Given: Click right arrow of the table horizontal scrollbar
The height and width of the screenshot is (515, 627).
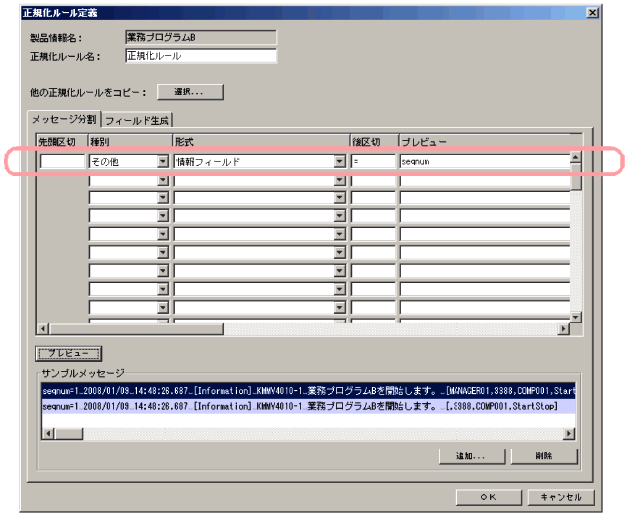Looking at the screenshot, I should pos(563,328).
